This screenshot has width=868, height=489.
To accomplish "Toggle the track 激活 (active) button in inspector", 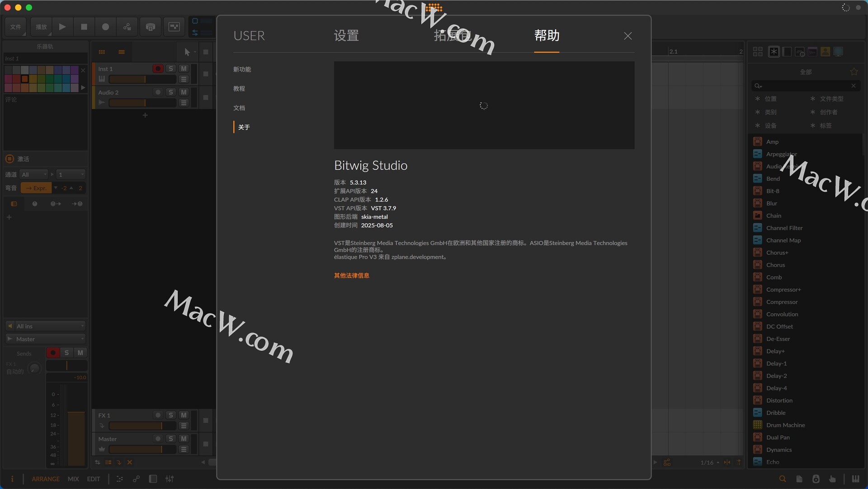I will pyautogui.click(x=9, y=159).
